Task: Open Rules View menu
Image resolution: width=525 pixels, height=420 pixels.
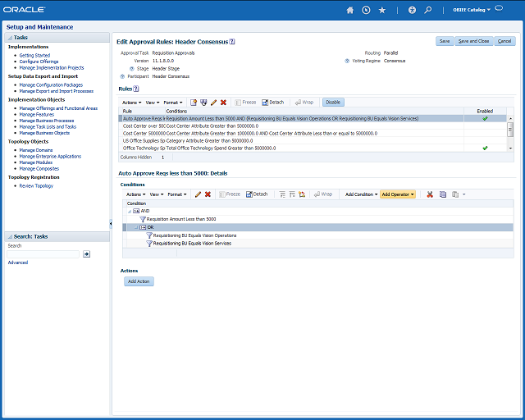Action: tap(153, 103)
